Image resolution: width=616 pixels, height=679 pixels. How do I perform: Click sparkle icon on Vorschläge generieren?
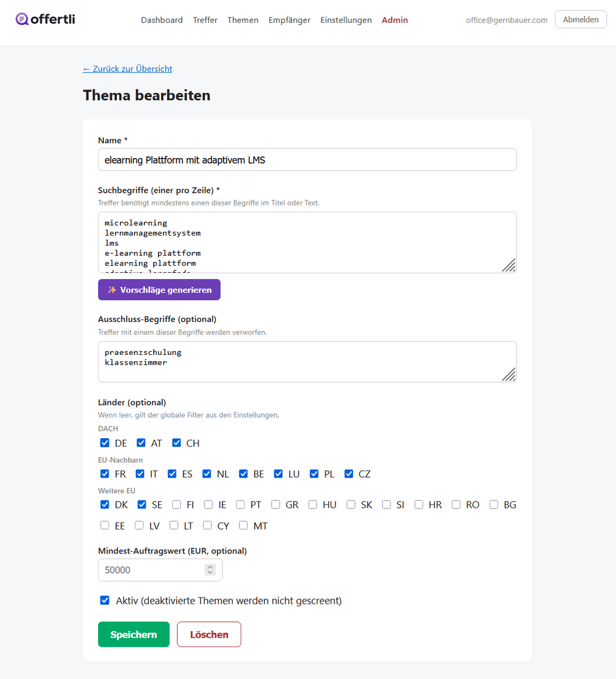tap(112, 290)
